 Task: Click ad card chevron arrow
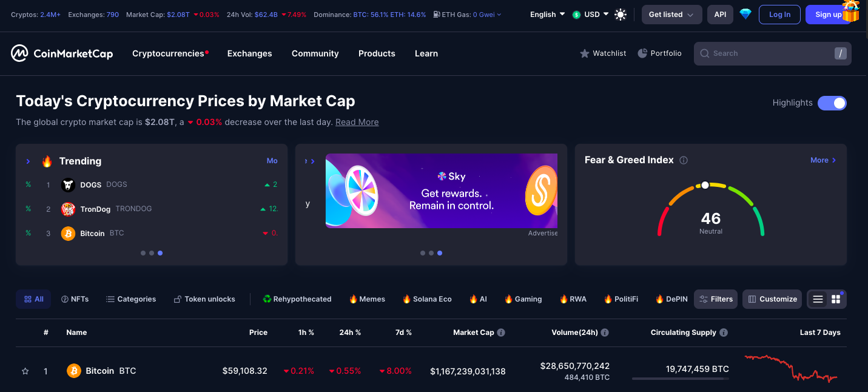pyautogui.click(x=312, y=161)
